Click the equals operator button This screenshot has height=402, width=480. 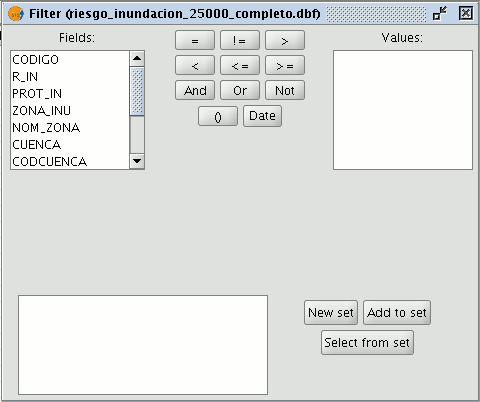[x=195, y=40]
